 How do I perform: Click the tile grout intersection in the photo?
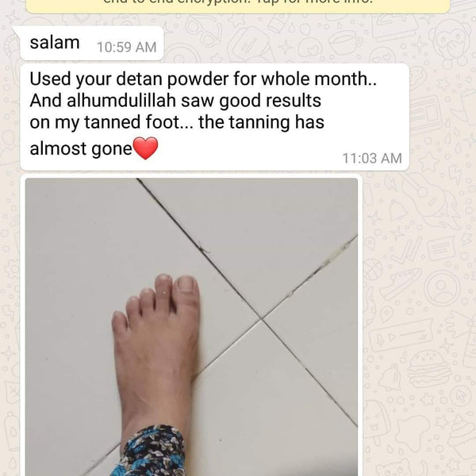pyautogui.click(x=261, y=318)
